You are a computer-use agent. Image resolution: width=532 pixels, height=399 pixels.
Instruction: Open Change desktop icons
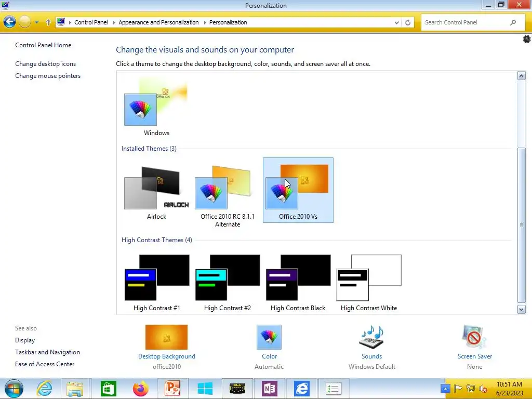point(46,64)
